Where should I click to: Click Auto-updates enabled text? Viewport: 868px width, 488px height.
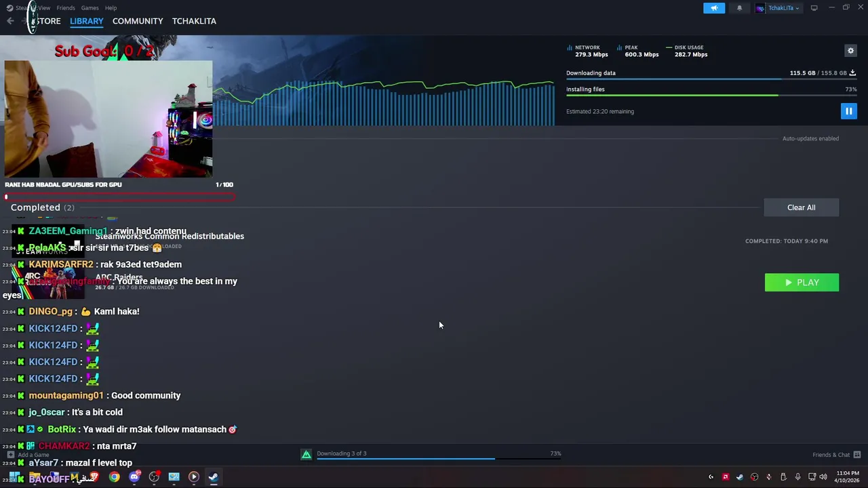(810, 138)
